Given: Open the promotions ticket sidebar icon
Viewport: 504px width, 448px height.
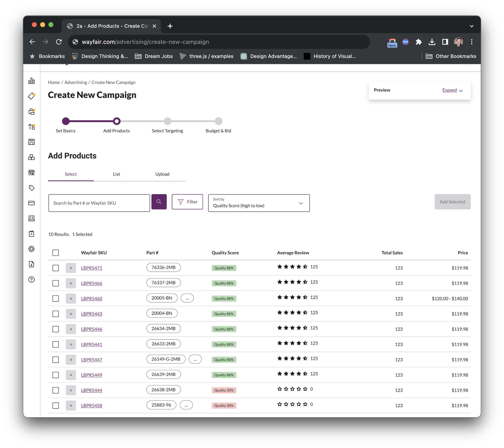Looking at the screenshot, I should tap(32, 96).
